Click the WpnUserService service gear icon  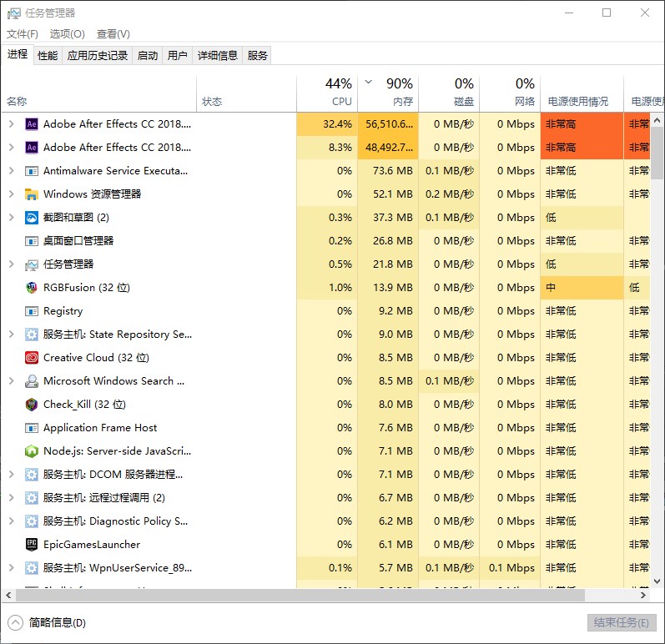pos(32,568)
